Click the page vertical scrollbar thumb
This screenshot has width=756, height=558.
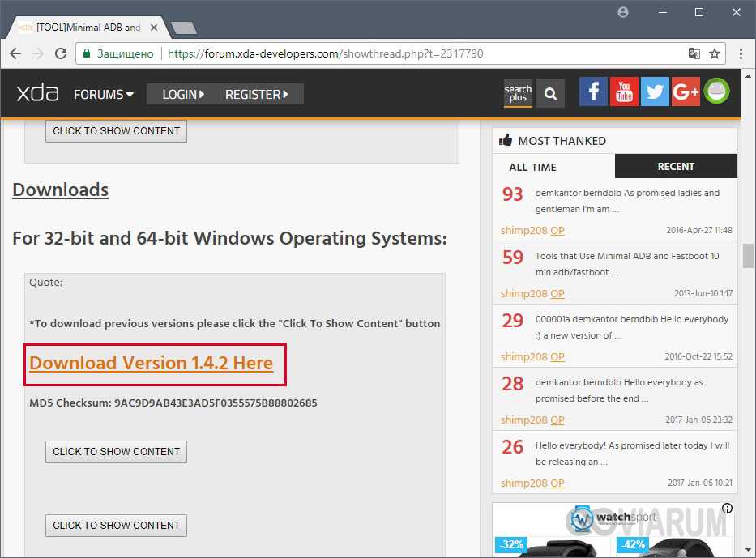click(x=748, y=255)
